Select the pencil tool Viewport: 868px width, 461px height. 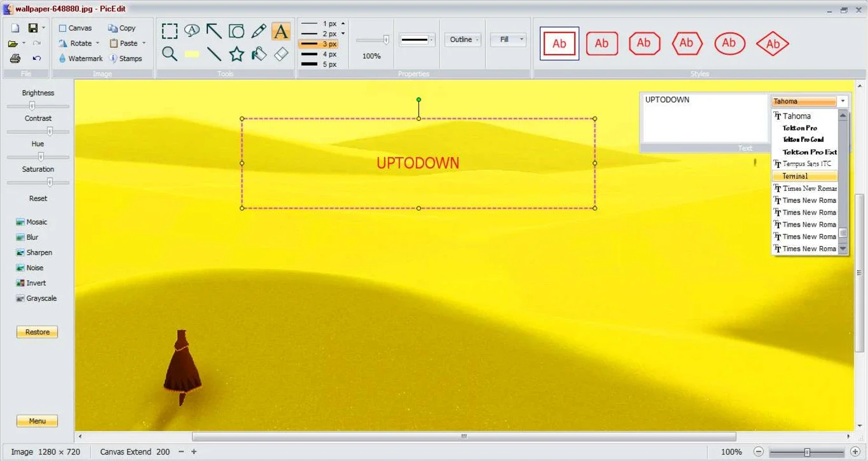point(259,31)
